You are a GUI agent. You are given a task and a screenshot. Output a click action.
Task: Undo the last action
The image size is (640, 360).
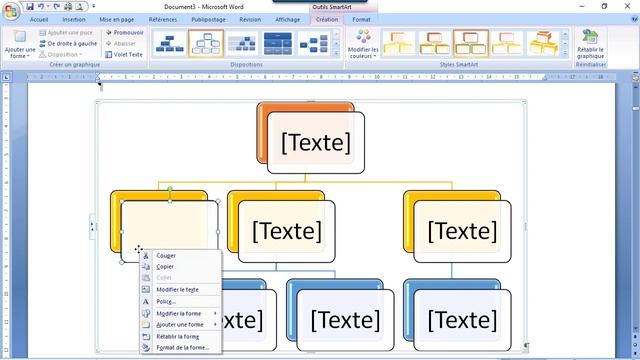(41, 7)
